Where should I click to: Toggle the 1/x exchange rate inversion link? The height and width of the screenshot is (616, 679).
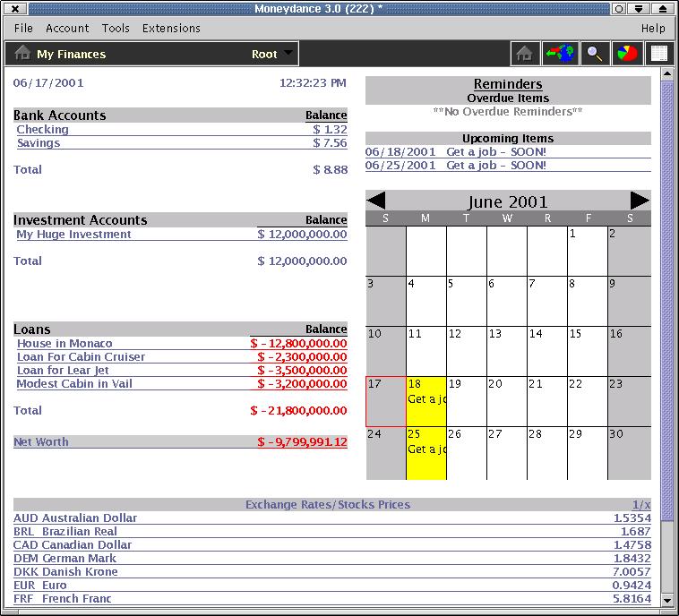coord(641,505)
